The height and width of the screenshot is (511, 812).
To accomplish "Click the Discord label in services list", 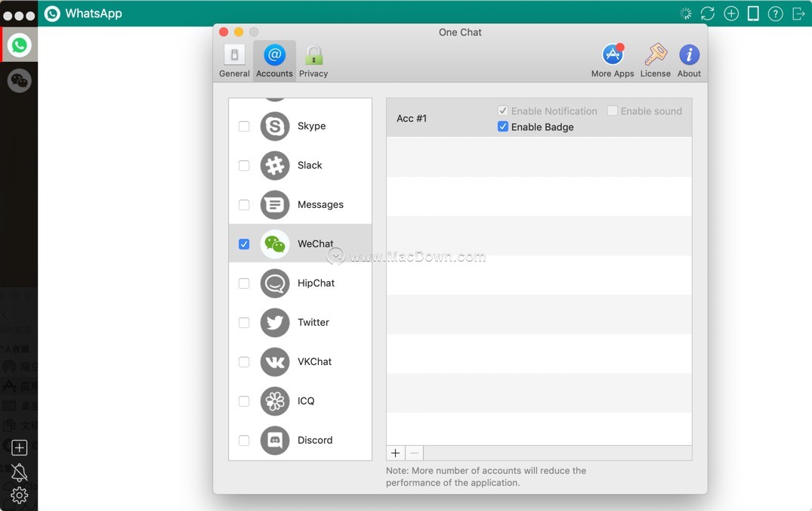I will click(x=315, y=441).
